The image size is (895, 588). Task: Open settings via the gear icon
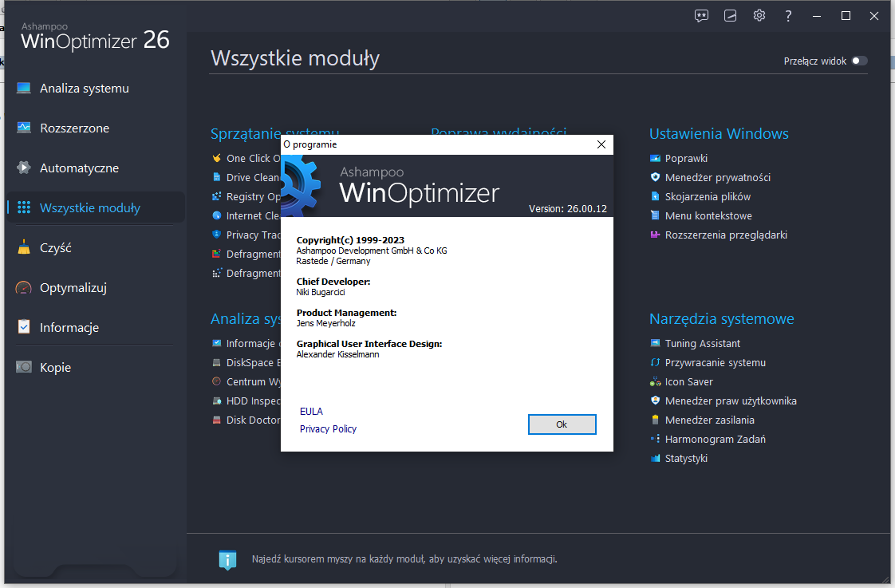click(759, 15)
